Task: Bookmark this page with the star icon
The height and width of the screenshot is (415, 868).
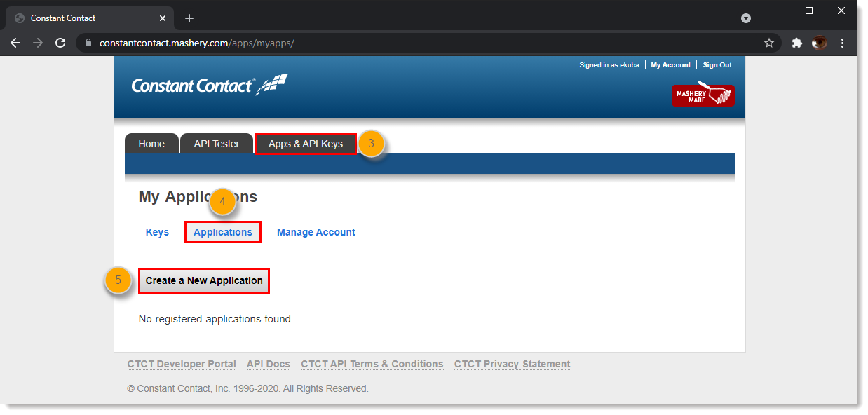Action: 768,43
